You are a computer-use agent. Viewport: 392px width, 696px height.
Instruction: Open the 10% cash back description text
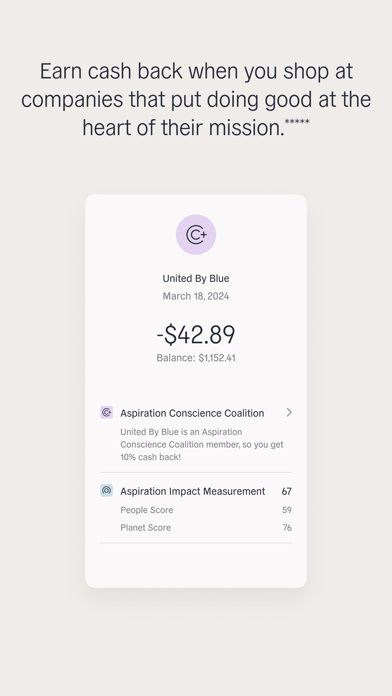(202, 444)
